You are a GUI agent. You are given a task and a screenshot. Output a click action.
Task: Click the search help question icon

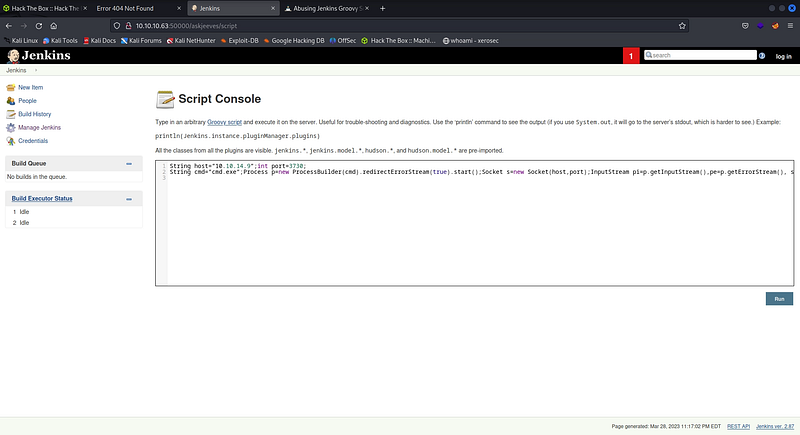(762, 56)
